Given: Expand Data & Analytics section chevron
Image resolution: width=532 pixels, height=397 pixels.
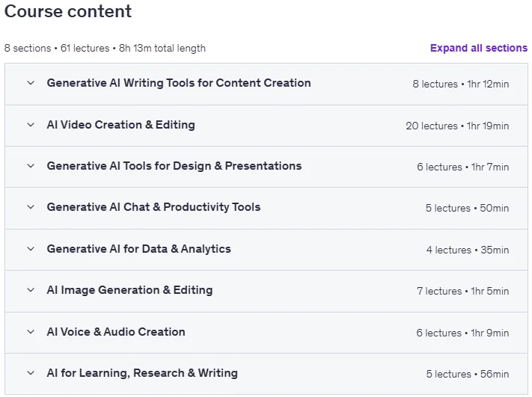Looking at the screenshot, I should coord(31,249).
